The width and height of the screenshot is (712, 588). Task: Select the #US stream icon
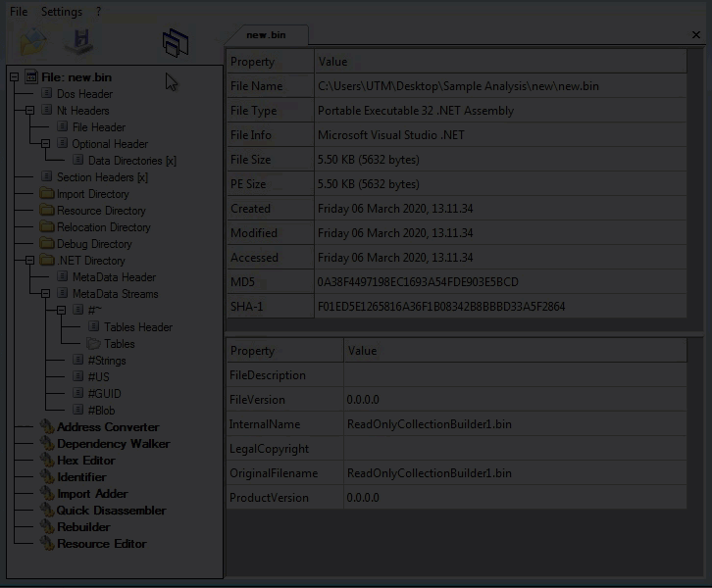tap(78, 376)
